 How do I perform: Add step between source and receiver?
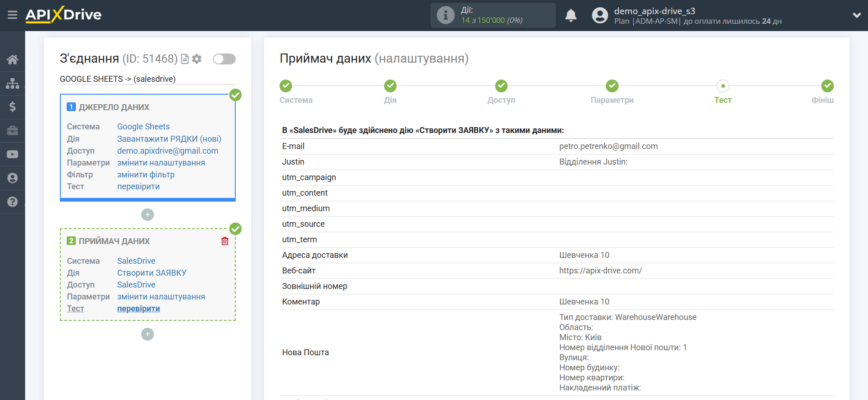(x=148, y=214)
